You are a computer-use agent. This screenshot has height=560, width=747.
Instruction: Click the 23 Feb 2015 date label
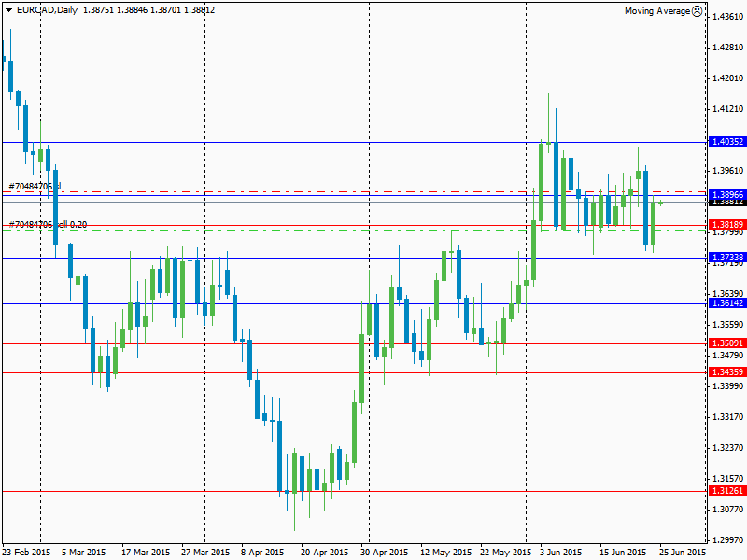tap(26, 553)
